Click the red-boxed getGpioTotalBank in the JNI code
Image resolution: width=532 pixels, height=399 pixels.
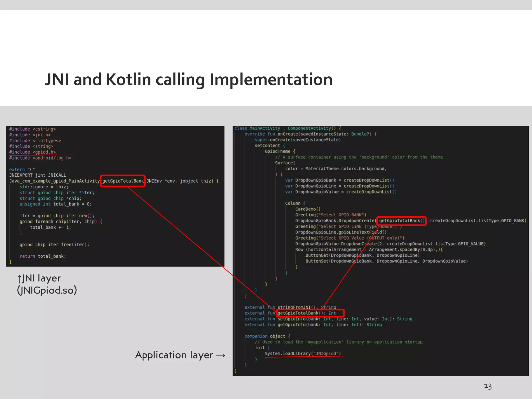tap(123, 181)
